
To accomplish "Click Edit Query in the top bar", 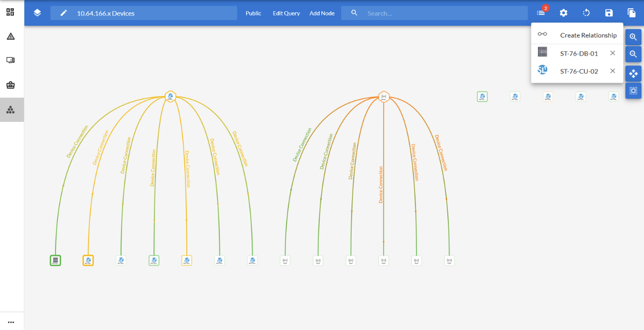I will [x=286, y=13].
